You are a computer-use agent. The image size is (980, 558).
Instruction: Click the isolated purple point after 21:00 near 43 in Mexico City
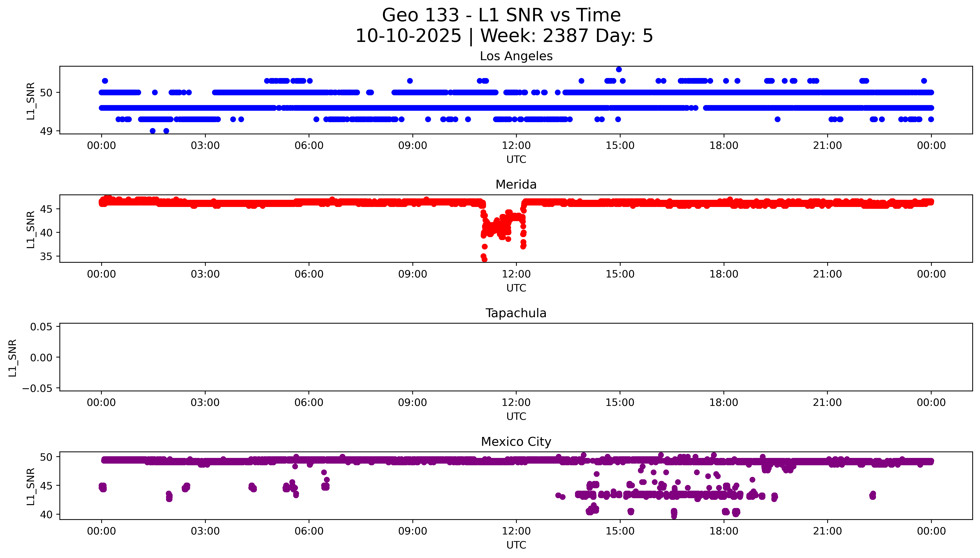coord(873,495)
